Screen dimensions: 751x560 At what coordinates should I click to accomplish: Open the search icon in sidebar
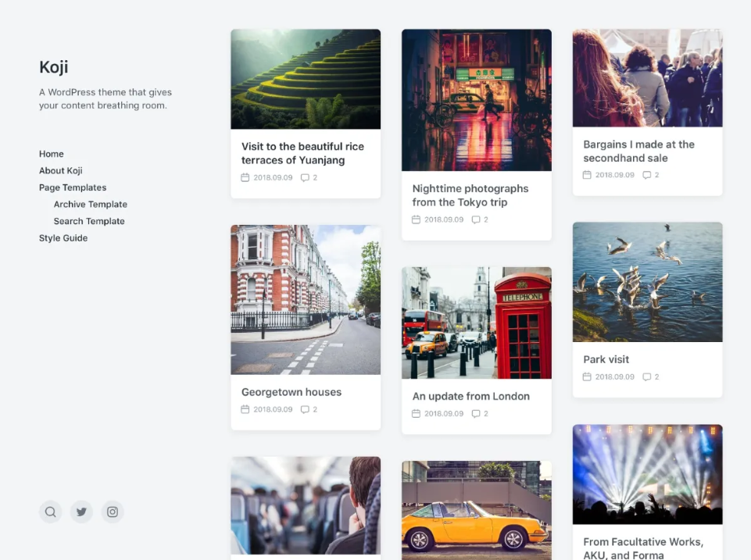(51, 512)
